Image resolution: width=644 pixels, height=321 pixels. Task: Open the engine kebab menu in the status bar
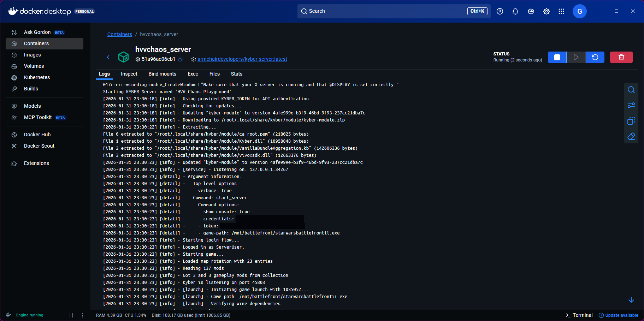83,315
